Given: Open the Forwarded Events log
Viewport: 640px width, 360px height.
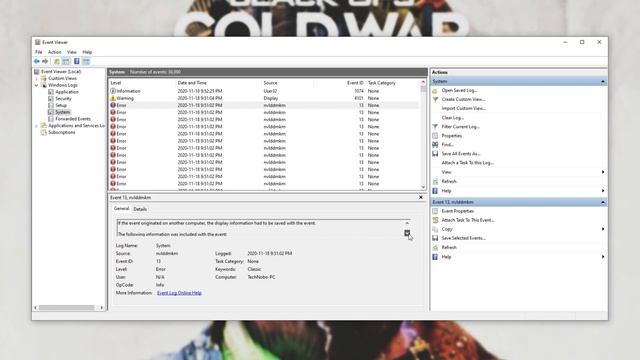Looking at the screenshot, I should 73,119.
